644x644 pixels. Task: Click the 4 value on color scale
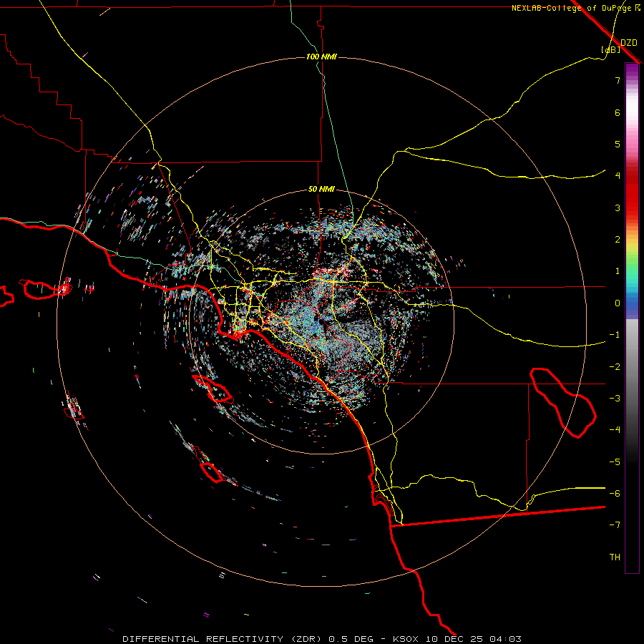[618, 176]
